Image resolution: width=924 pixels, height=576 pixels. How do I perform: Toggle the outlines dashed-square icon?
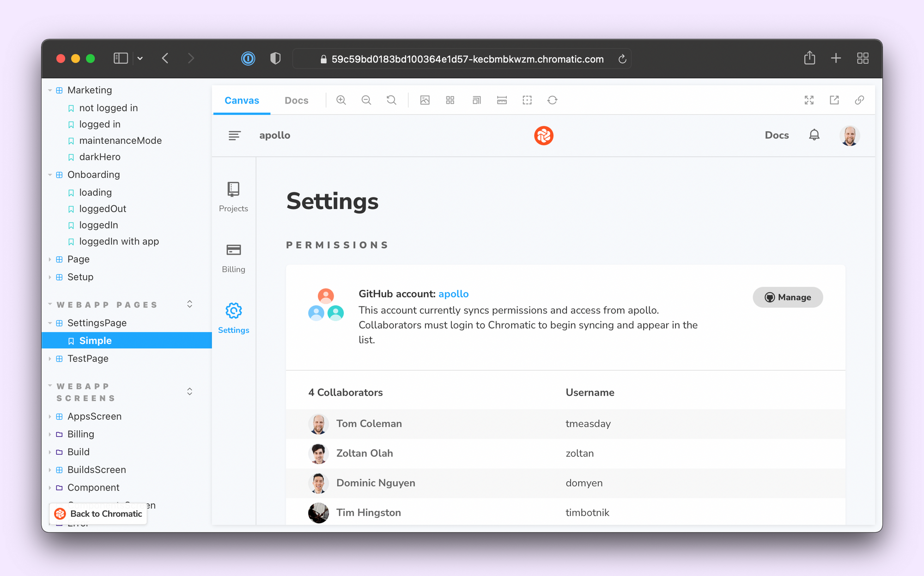pos(527,100)
